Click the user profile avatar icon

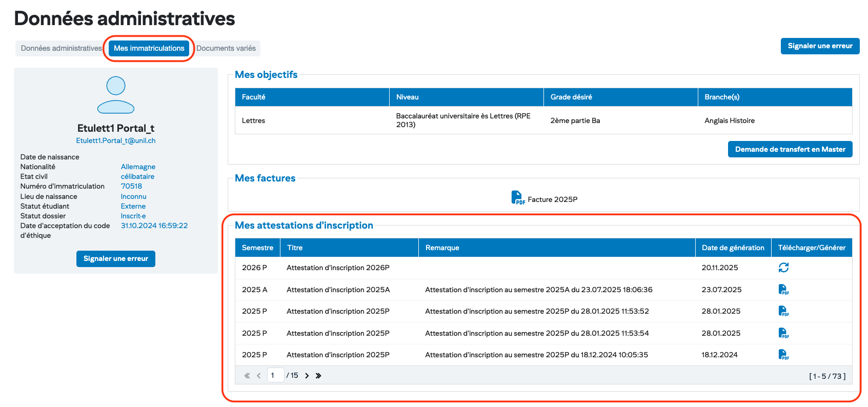coord(116,95)
